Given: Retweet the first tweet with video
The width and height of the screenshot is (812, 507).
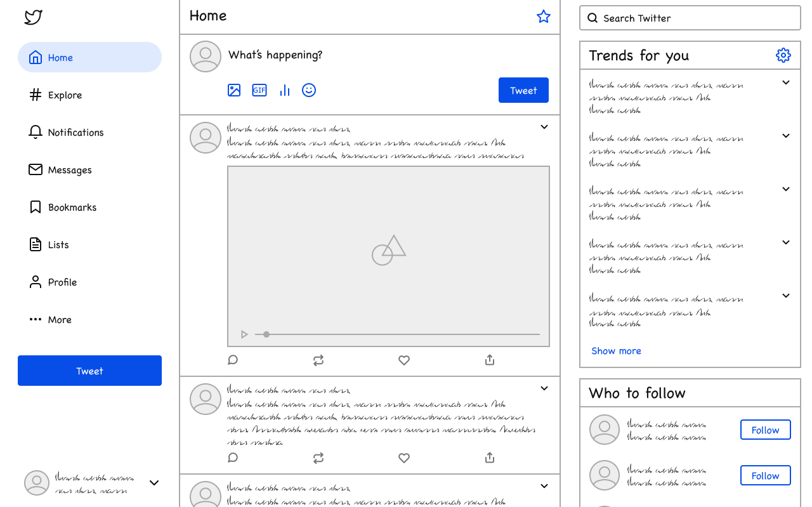Looking at the screenshot, I should [318, 360].
